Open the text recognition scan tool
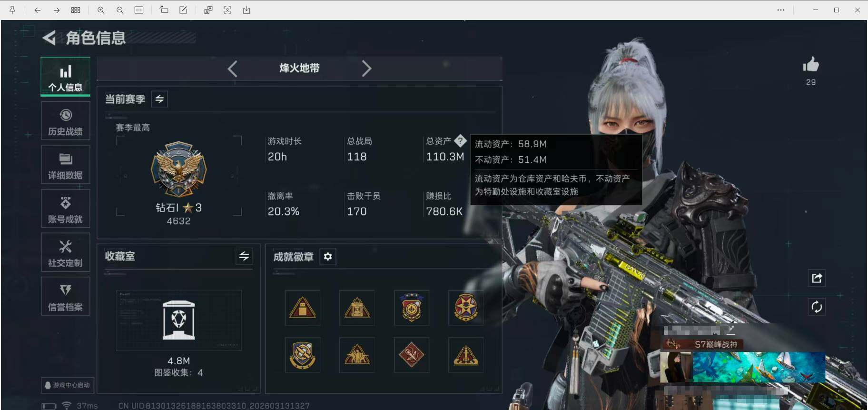This screenshot has height=410, width=868. click(x=227, y=10)
